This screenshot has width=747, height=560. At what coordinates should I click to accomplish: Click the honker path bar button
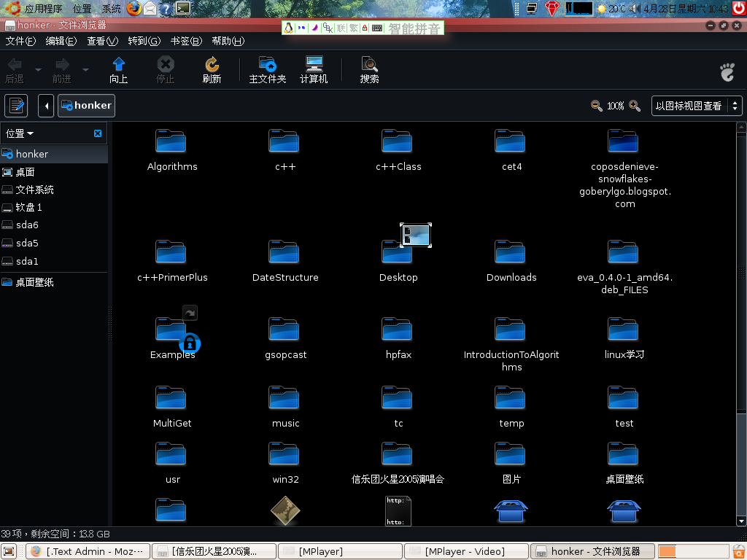(86, 105)
